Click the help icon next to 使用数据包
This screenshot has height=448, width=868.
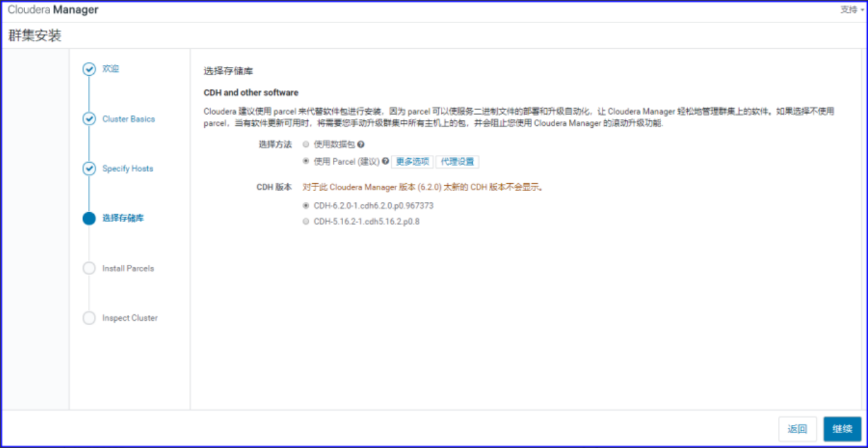(x=361, y=145)
